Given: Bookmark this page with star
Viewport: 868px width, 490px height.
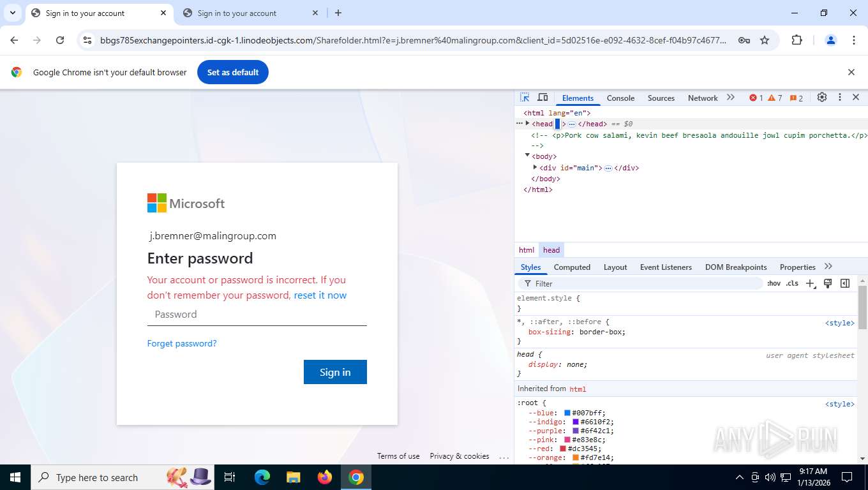Looking at the screenshot, I should click(765, 40).
